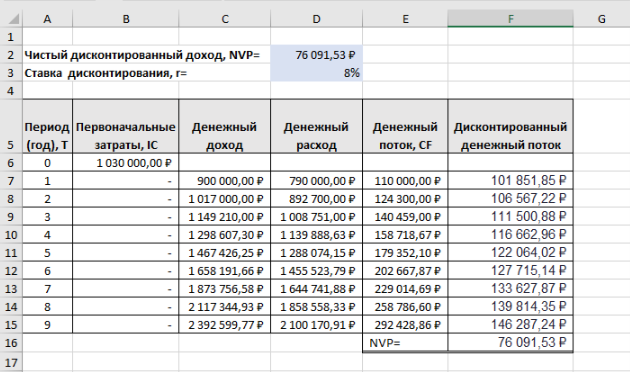Select income cell 1 658 191,66 ₽
This screenshot has width=630, height=372.
(225, 271)
